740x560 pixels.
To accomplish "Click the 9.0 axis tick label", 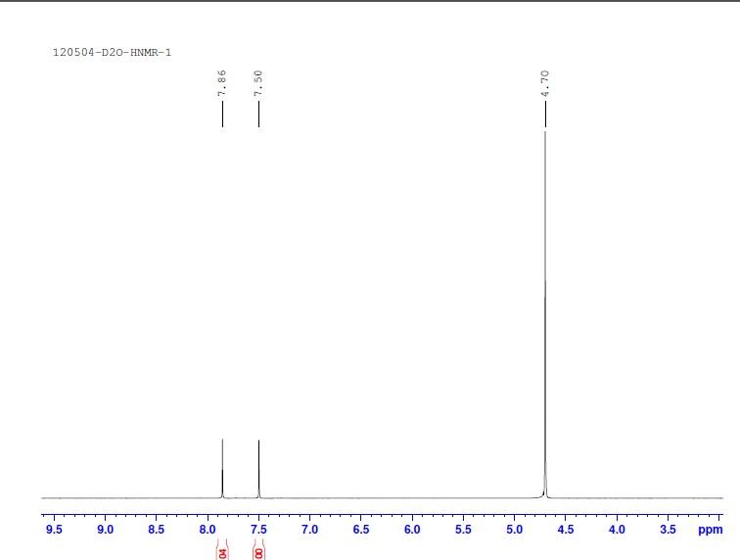I will click(106, 530).
